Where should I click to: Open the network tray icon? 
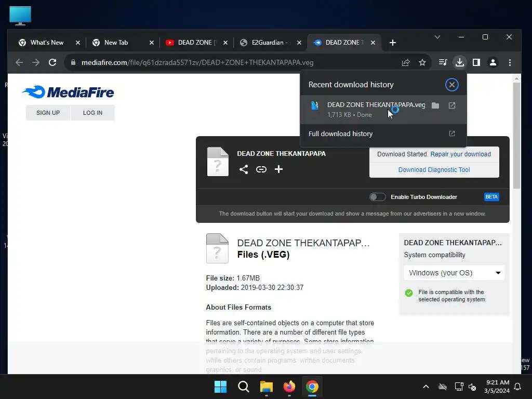(459, 387)
